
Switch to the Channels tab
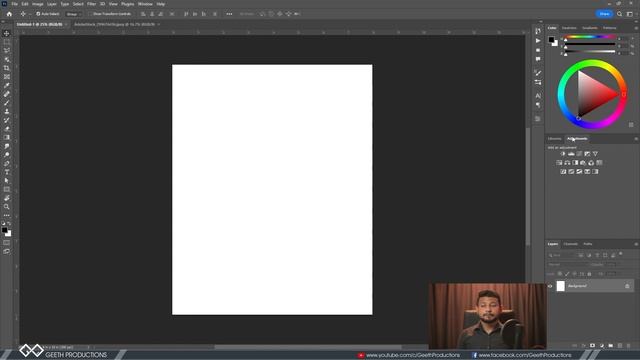(x=571, y=244)
